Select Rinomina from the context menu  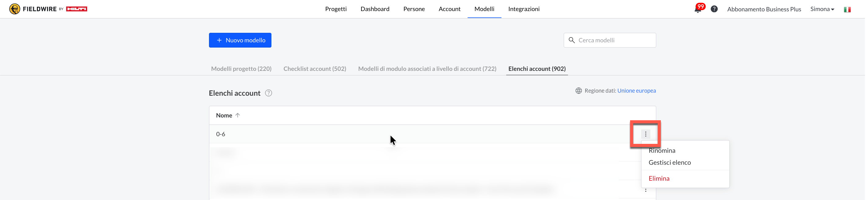coord(662,151)
